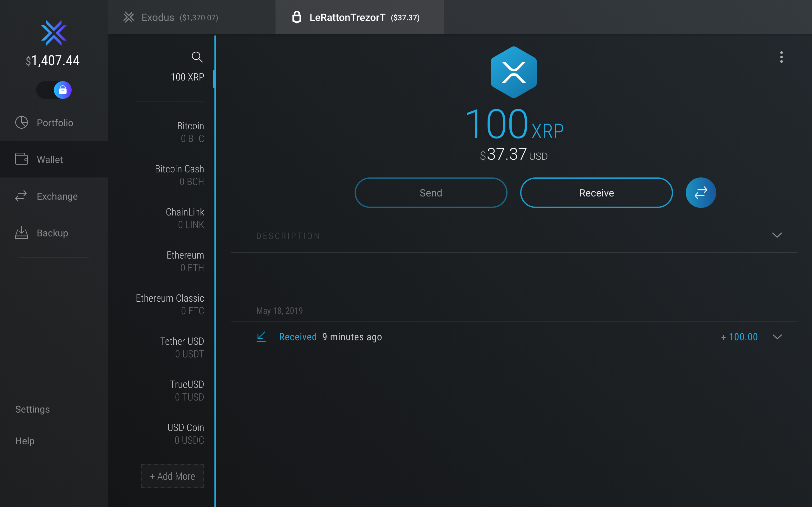The width and height of the screenshot is (812, 507).
Task: Click the Portfolio pie chart icon
Action: pyautogui.click(x=22, y=123)
